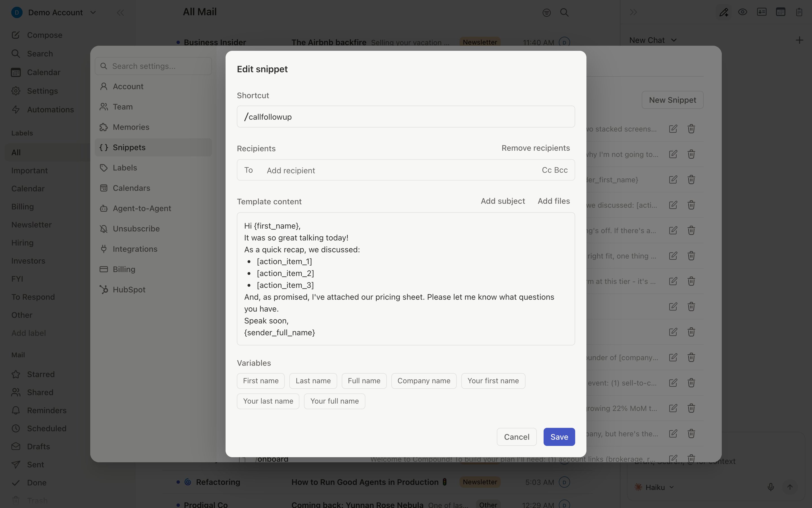Edit the 'right fit, one thing' snippet
The width and height of the screenshot is (812, 508).
[x=673, y=256]
